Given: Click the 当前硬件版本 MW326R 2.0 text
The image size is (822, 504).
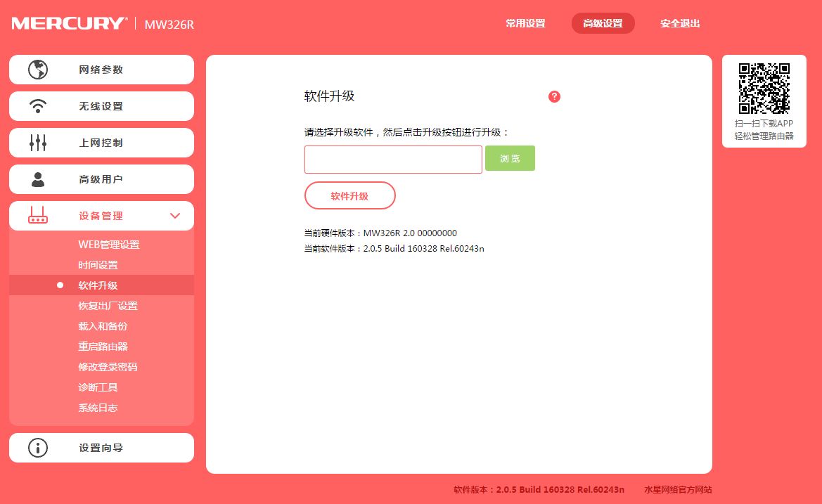Looking at the screenshot, I should pyautogui.click(x=380, y=233).
